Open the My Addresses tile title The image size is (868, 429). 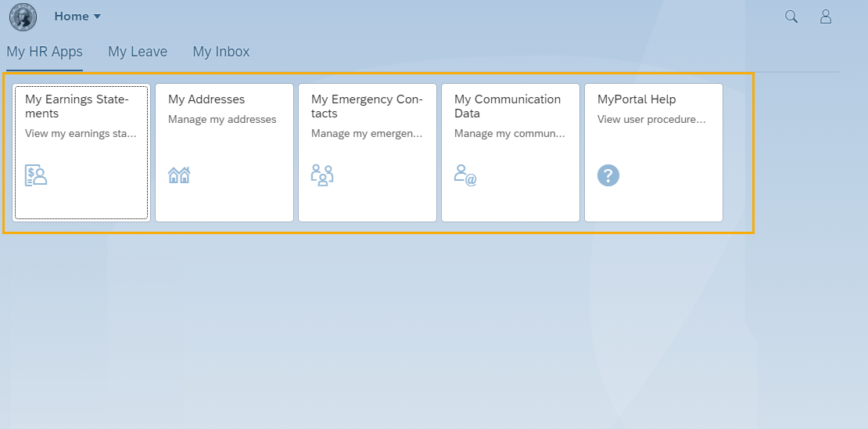(x=206, y=99)
